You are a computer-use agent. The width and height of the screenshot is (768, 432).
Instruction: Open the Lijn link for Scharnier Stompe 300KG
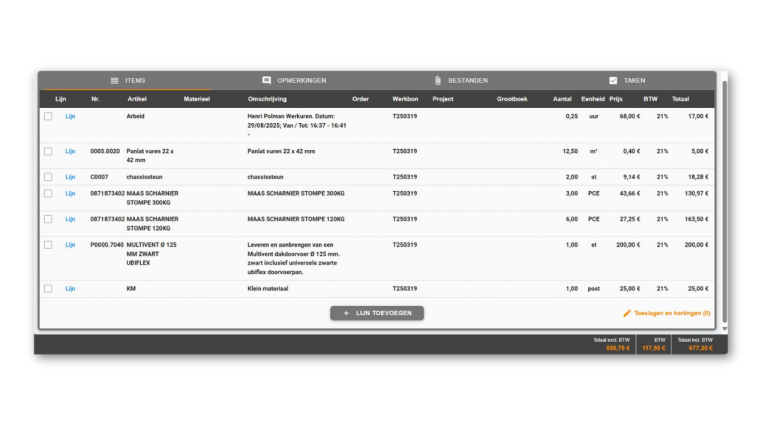(70, 193)
